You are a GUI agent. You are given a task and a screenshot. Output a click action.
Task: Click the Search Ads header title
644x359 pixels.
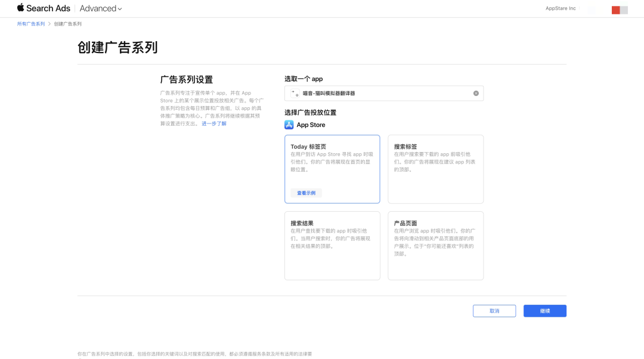pyautogui.click(x=48, y=8)
